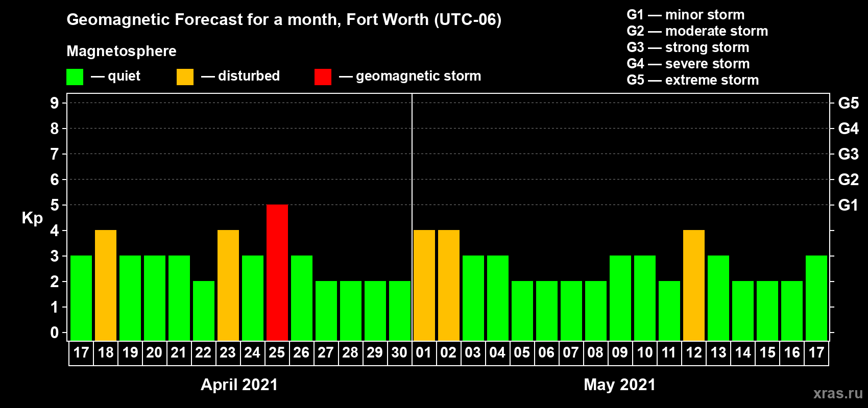Viewport: 868px width, 408px height.
Task: Click the green quiet legend swatch
Action: 75,77
